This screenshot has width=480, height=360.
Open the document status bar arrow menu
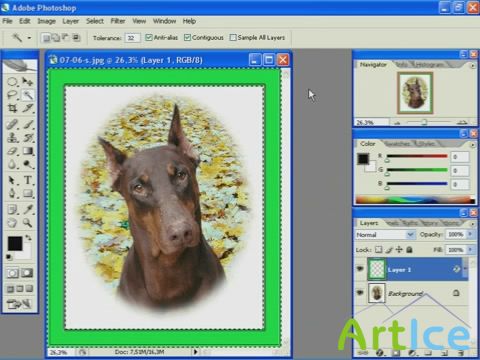[195, 352]
